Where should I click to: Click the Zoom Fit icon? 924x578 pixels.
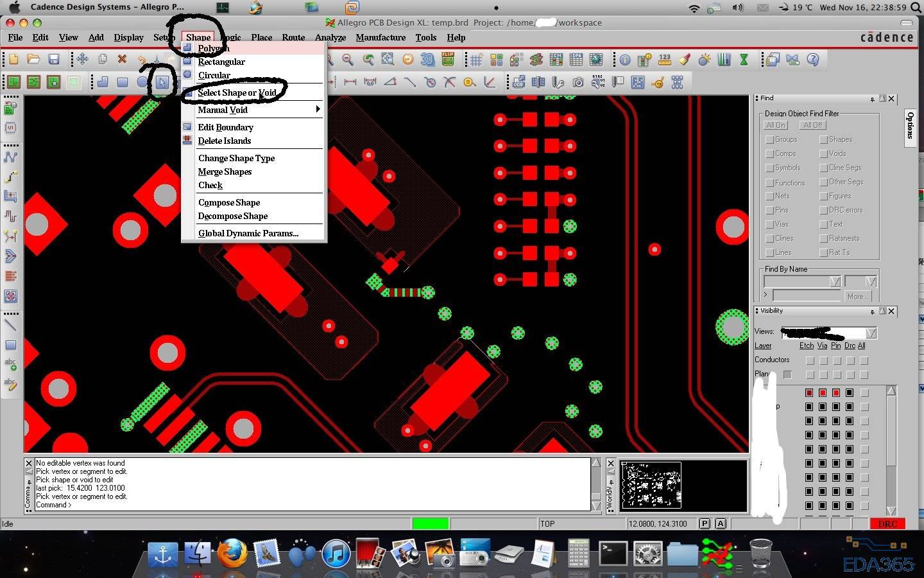(x=388, y=60)
